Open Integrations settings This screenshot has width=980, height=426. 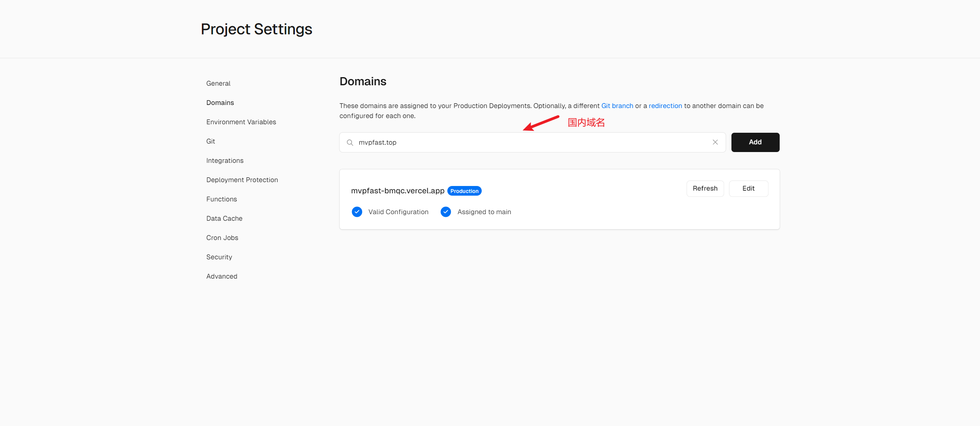(225, 161)
